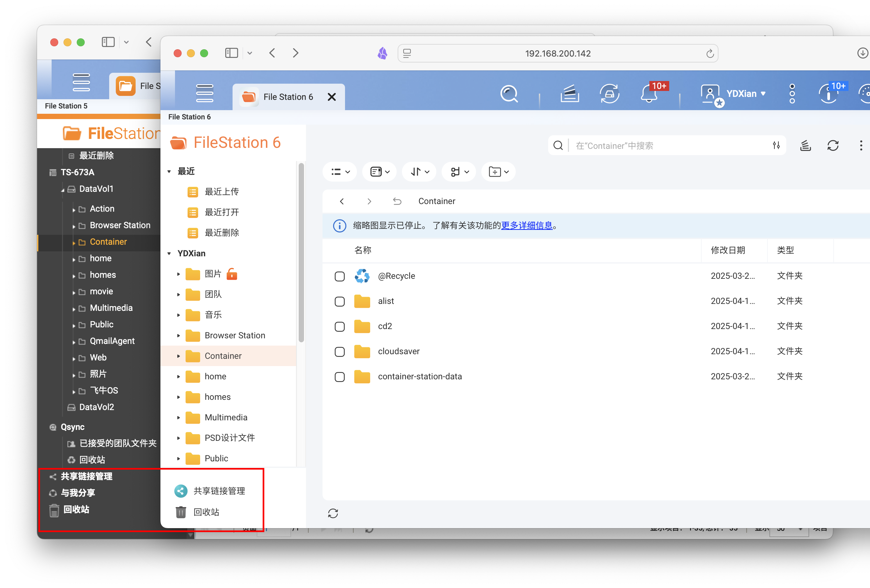Select 最近打开 in sidebar

(222, 212)
